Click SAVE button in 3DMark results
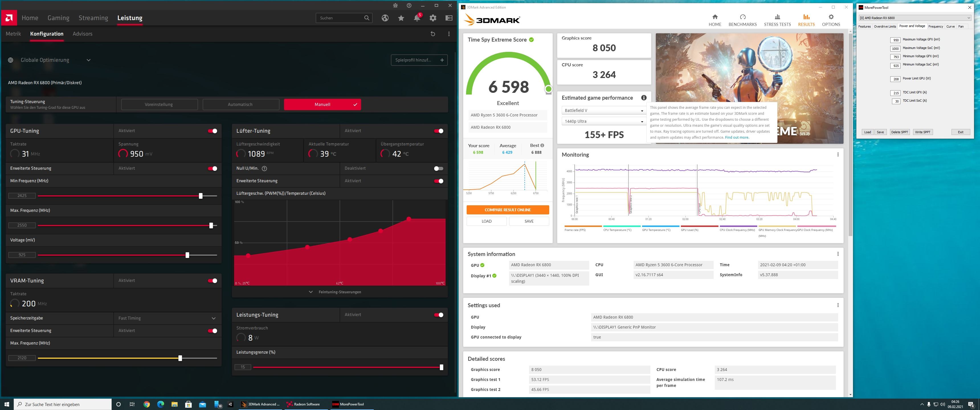This screenshot has width=980, height=410. (x=529, y=221)
